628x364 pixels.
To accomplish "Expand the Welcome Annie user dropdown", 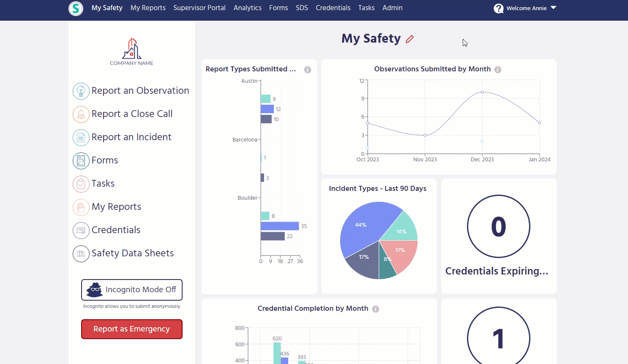I will [x=553, y=8].
